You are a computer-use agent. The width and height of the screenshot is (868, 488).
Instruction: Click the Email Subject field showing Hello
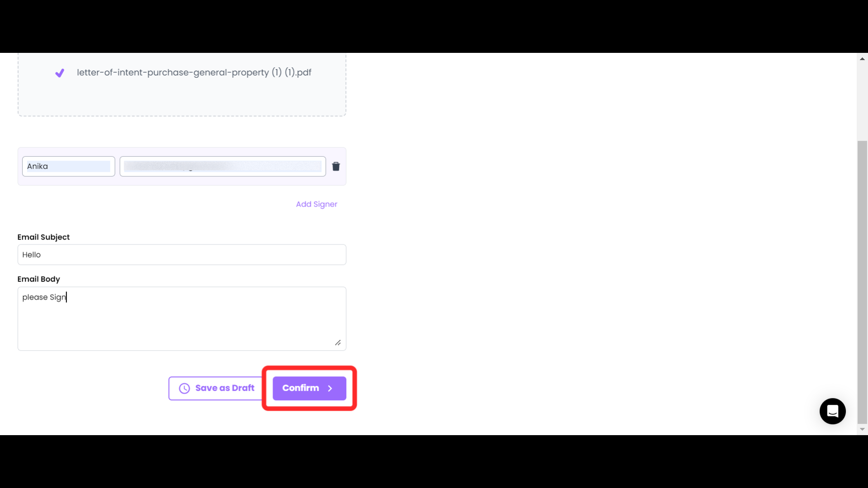click(182, 254)
